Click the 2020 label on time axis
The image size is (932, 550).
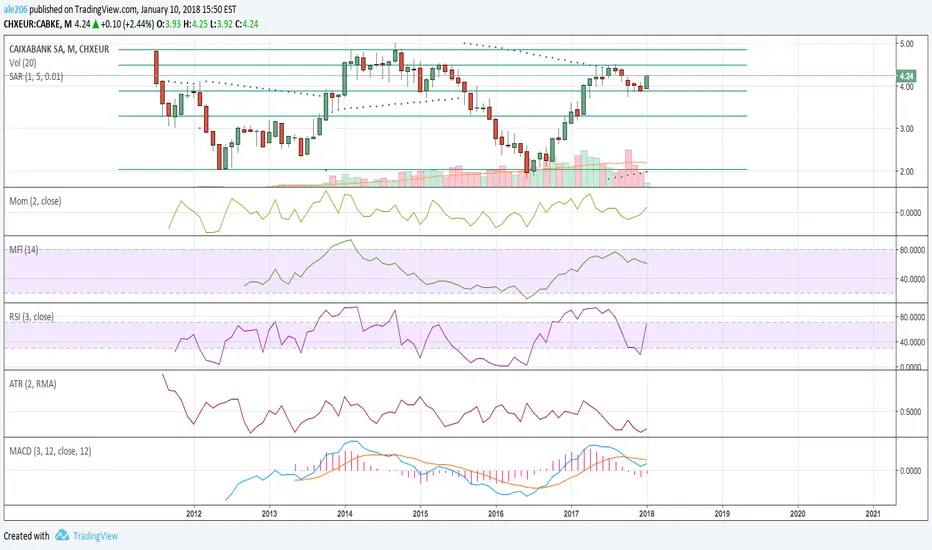(x=798, y=514)
